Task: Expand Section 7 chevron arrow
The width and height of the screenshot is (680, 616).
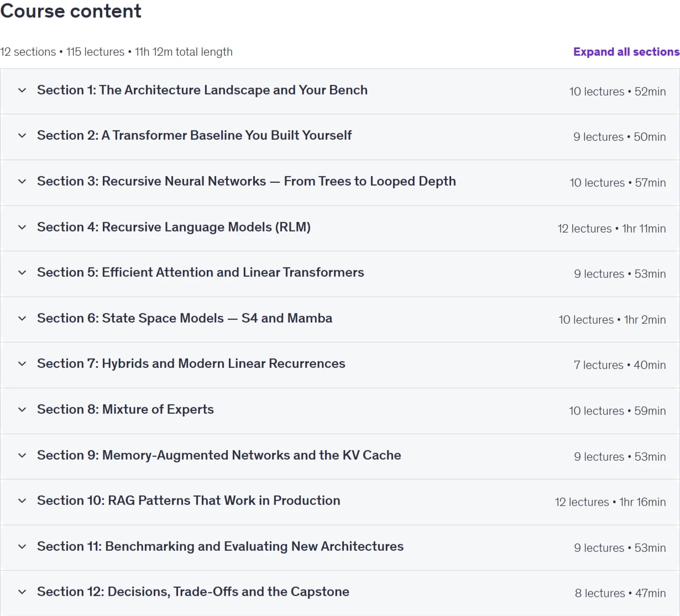Action: (x=22, y=364)
